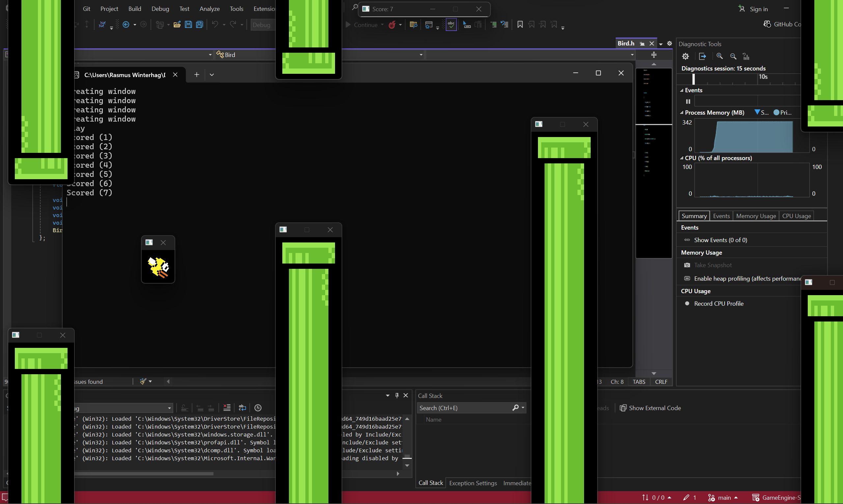Viewport: 843px width, 504px height.
Task: Click the Uncomment selection lines icon
Action: point(505,24)
